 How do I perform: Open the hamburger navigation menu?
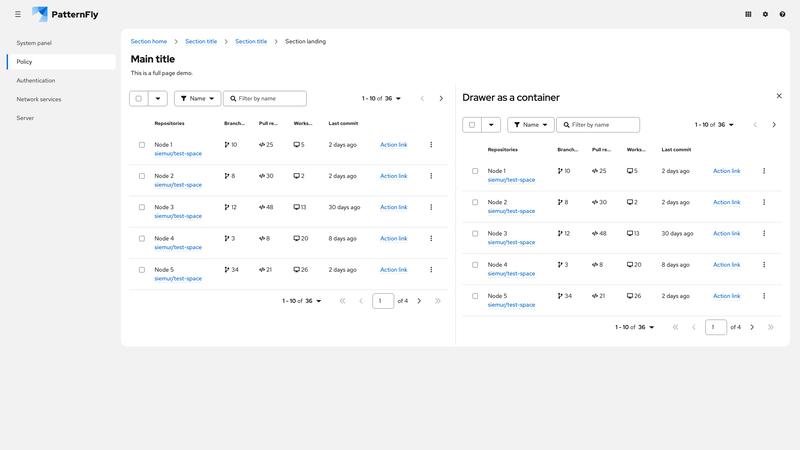pos(18,14)
